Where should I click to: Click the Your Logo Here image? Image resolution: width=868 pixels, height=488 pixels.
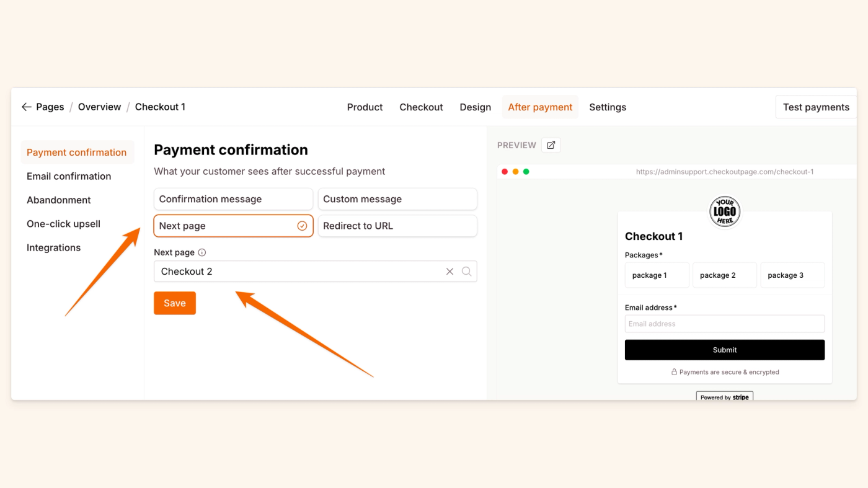pyautogui.click(x=724, y=211)
